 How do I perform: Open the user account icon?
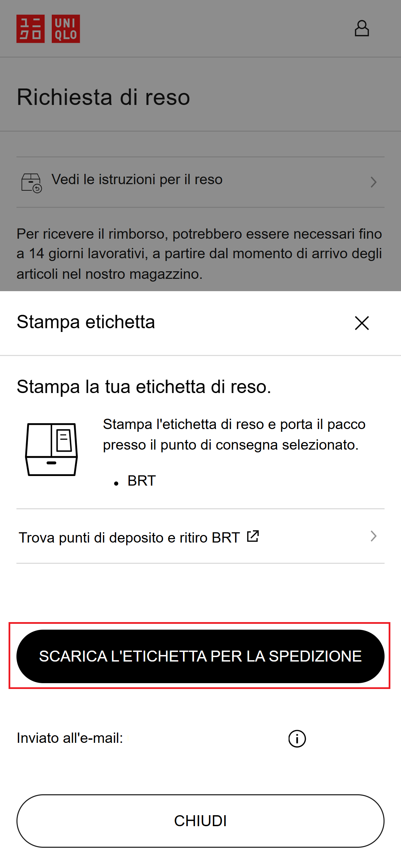[x=362, y=28]
